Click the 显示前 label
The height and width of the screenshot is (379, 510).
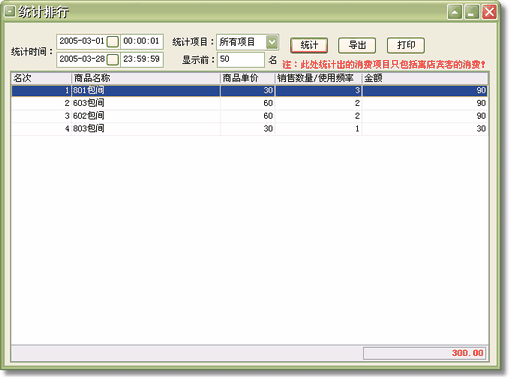click(198, 60)
